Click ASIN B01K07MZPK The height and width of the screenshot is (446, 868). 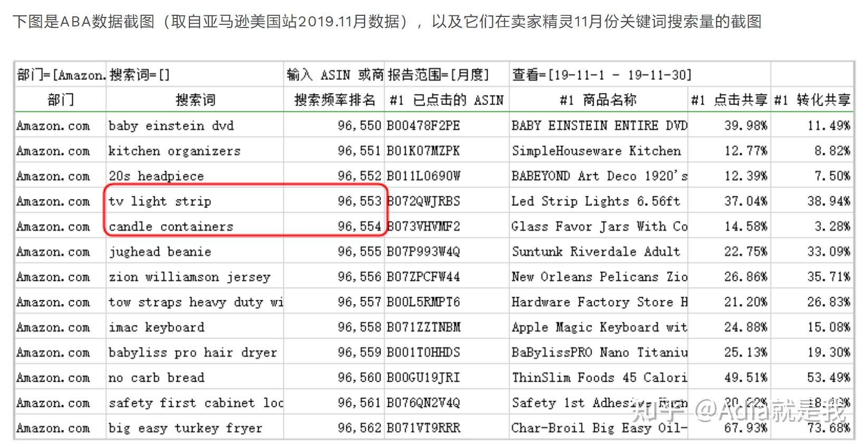423,151
